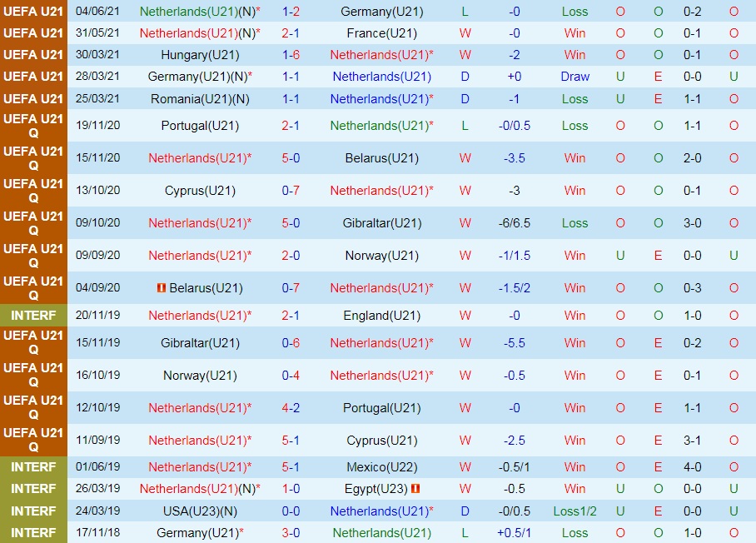Click the -5.5 handicap value
756x543 pixels.
(x=515, y=343)
